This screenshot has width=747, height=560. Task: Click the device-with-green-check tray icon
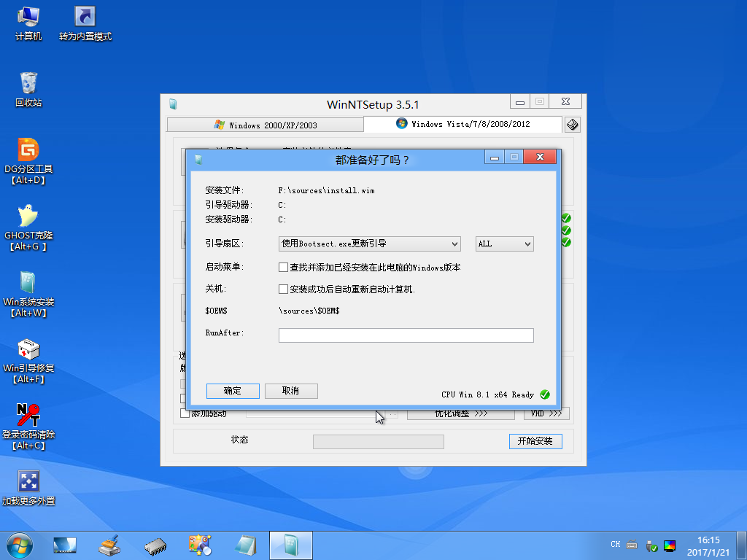651,545
